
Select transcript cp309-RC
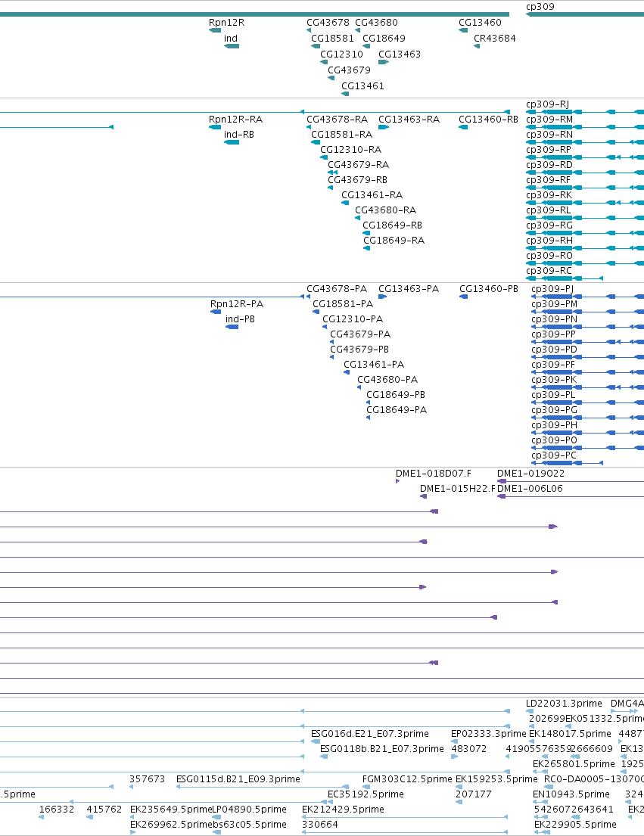549,271
